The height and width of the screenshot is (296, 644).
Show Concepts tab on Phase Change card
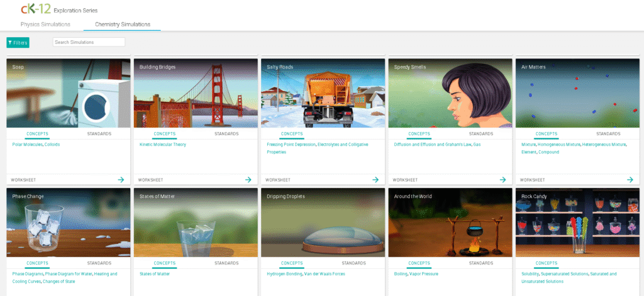click(37, 263)
